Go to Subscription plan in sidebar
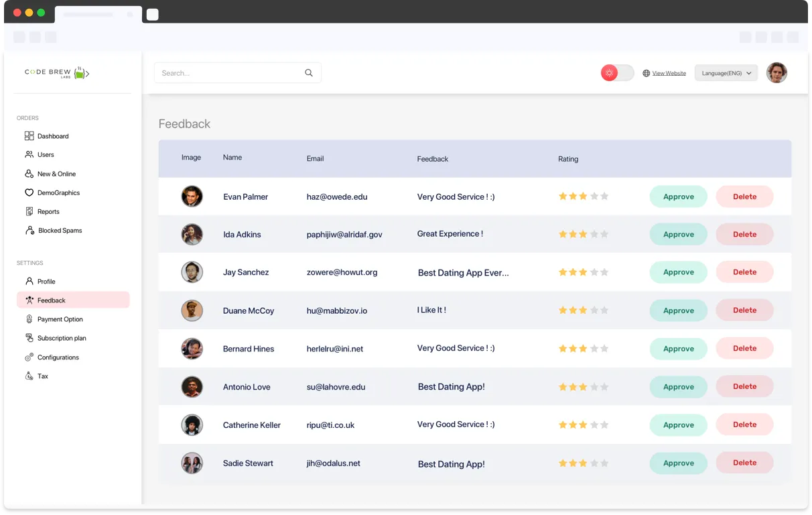 (62, 338)
